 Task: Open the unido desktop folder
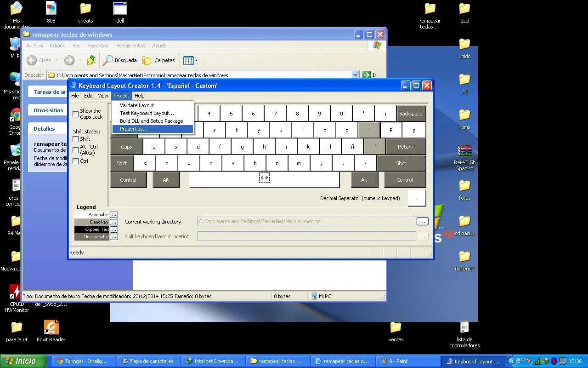pyautogui.click(x=465, y=48)
